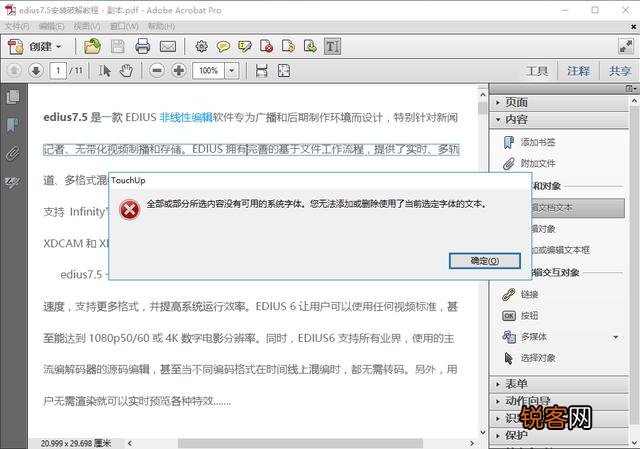Open the 视图 menu
Viewport: 640px width, 449px height.
point(87,27)
